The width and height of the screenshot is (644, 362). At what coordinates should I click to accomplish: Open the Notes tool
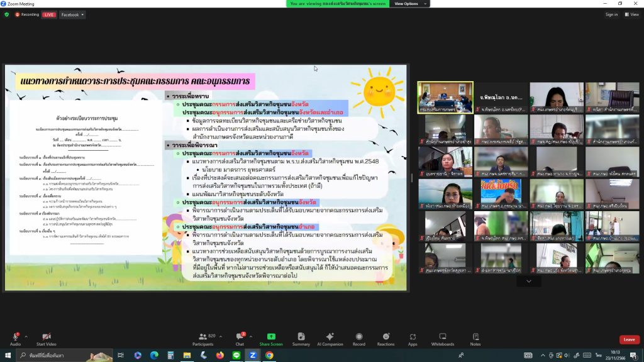(475, 338)
